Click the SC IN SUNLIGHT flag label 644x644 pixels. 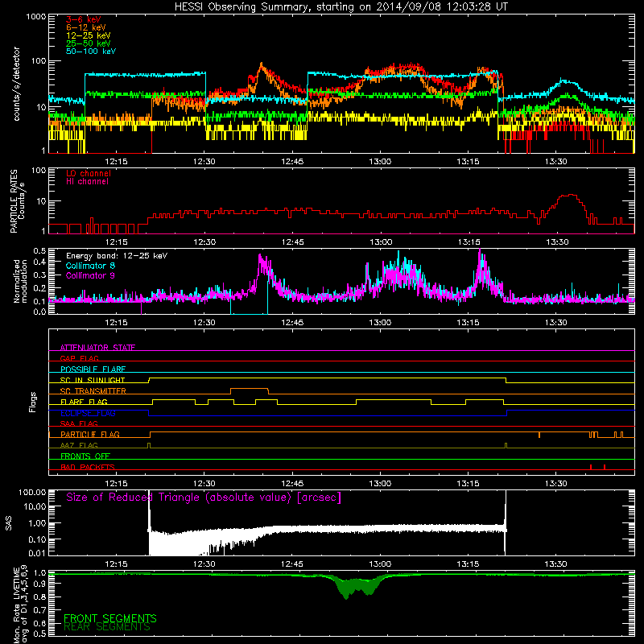click(93, 380)
